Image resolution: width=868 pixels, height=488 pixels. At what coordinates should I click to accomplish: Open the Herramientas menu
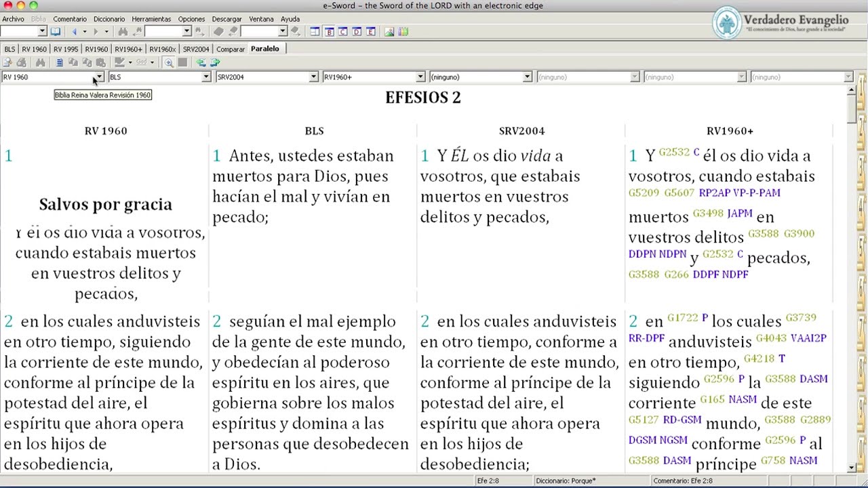[151, 19]
